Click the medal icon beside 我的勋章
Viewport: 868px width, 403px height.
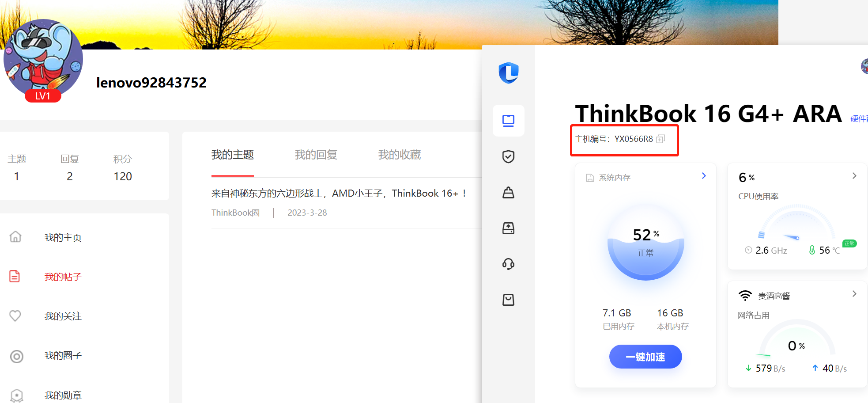point(16,395)
